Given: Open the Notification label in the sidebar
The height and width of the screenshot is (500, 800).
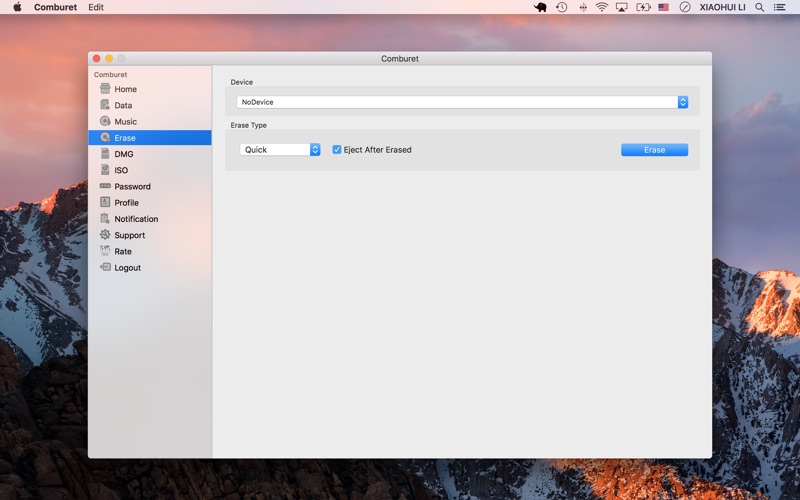Looking at the screenshot, I should (136, 219).
